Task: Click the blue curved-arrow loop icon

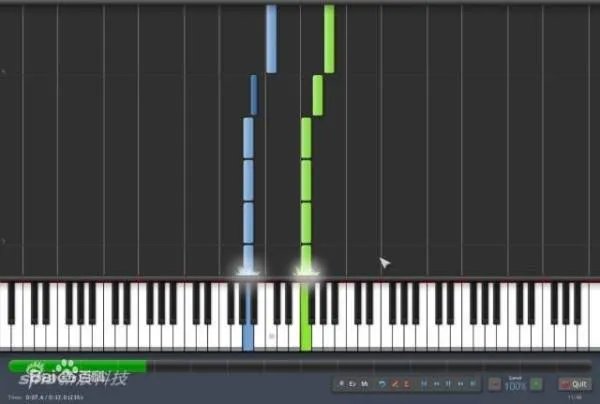Action: pyautogui.click(x=382, y=384)
